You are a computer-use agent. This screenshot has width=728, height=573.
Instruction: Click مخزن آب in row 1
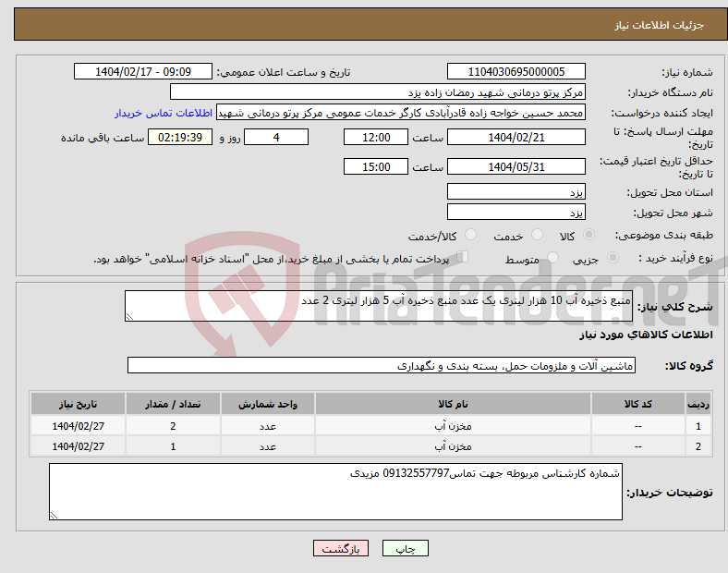[453, 426]
